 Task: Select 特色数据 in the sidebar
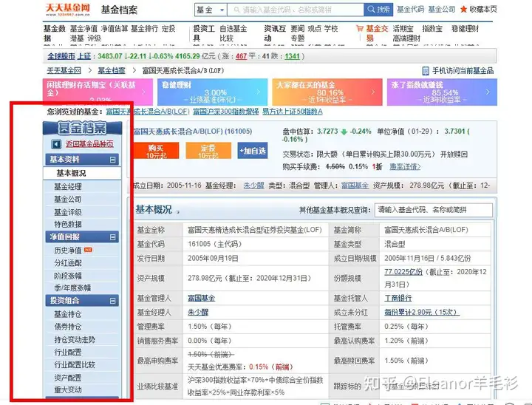tap(68, 225)
